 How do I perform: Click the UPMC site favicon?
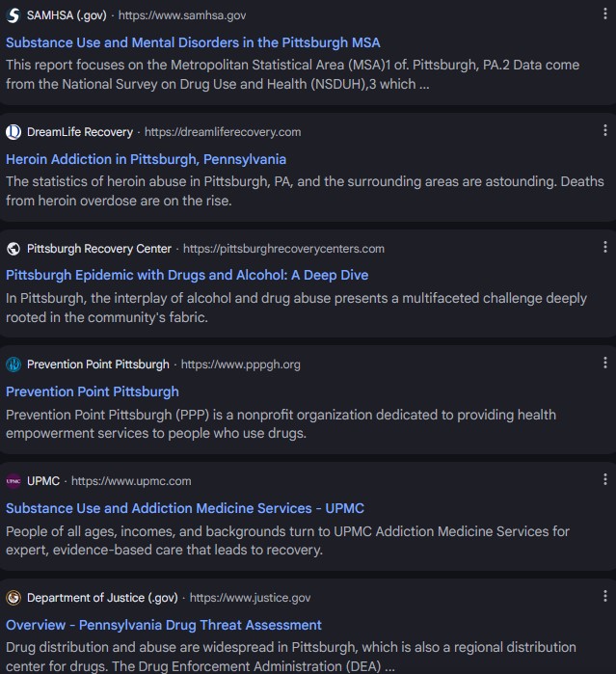pos(13,481)
